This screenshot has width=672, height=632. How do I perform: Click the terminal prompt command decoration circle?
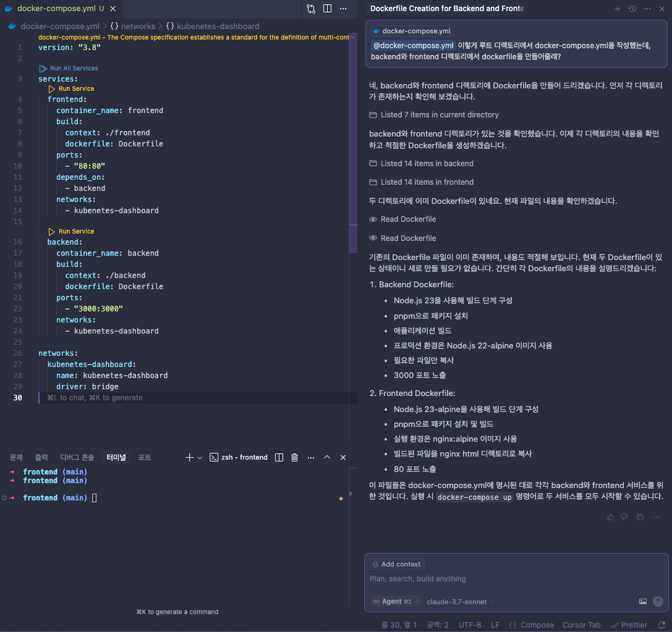4,498
